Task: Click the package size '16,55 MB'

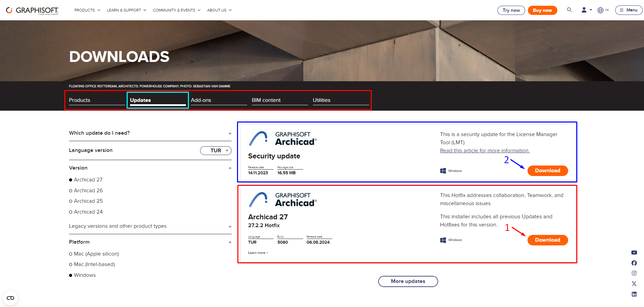Action: (x=286, y=173)
